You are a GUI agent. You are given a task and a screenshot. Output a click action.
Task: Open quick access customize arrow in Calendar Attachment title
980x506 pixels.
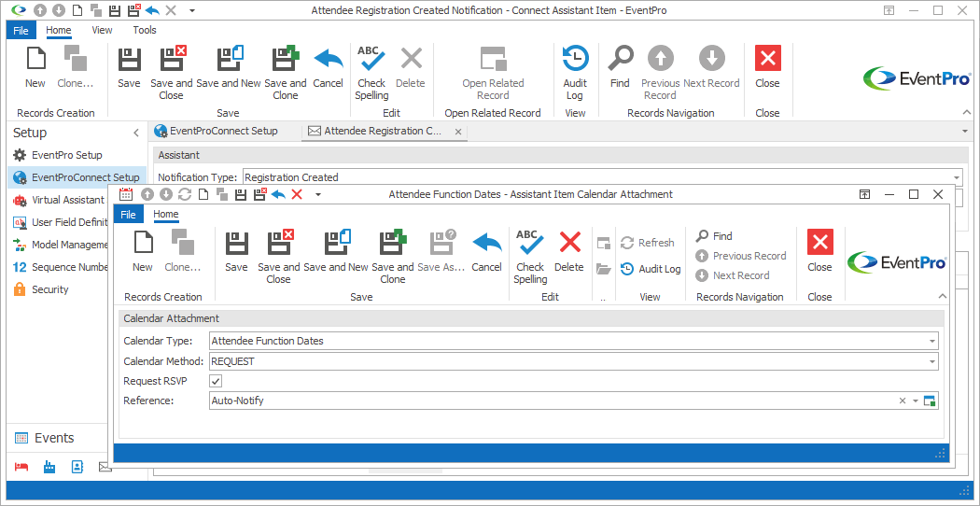click(x=317, y=194)
